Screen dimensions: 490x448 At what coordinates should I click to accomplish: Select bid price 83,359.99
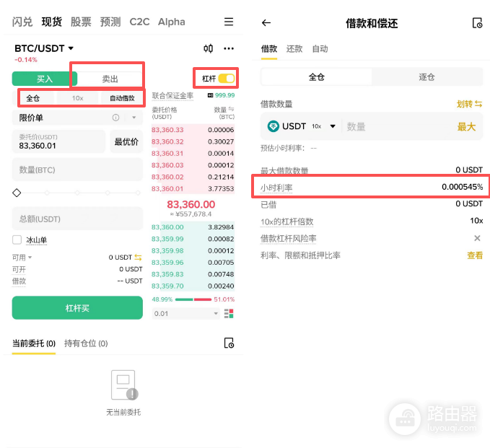pos(167,239)
